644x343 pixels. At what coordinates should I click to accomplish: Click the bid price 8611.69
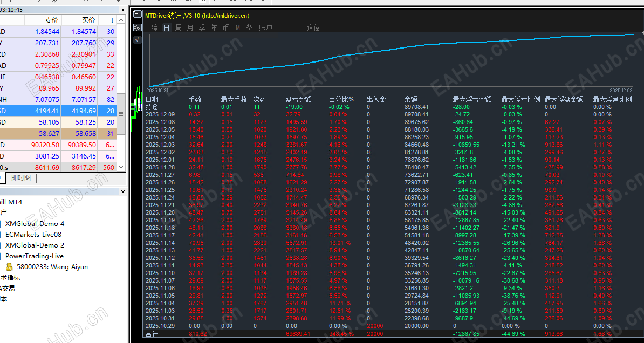coord(47,167)
